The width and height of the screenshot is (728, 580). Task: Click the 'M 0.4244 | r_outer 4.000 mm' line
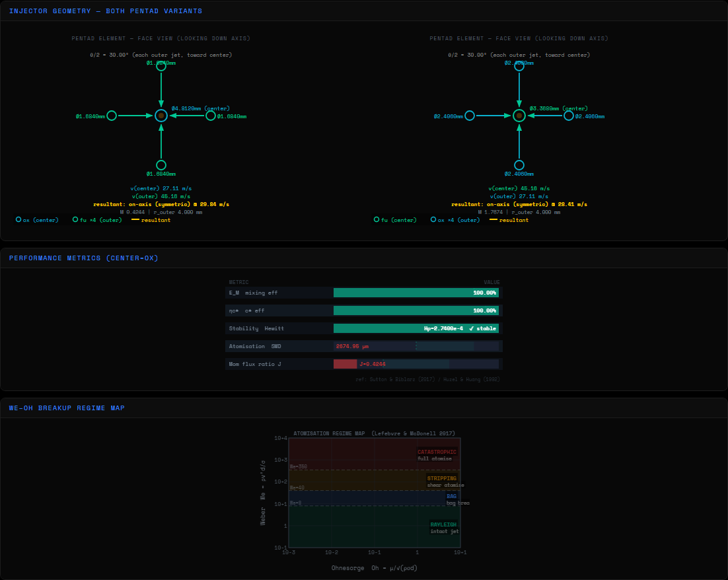pyautogui.click(x=161, y=212)
